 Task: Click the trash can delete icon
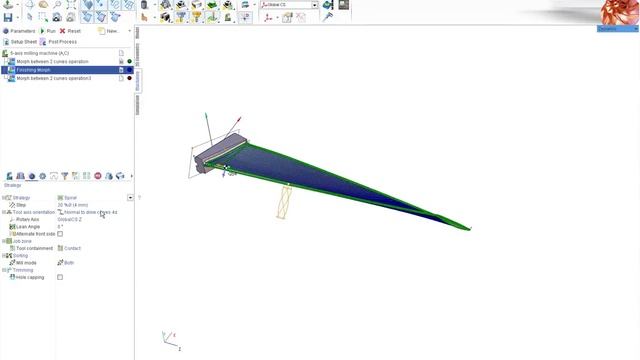[x=144, y=5]
